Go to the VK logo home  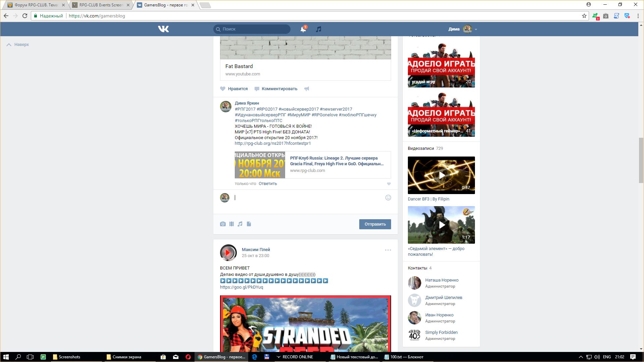click(x=163, y=29)
